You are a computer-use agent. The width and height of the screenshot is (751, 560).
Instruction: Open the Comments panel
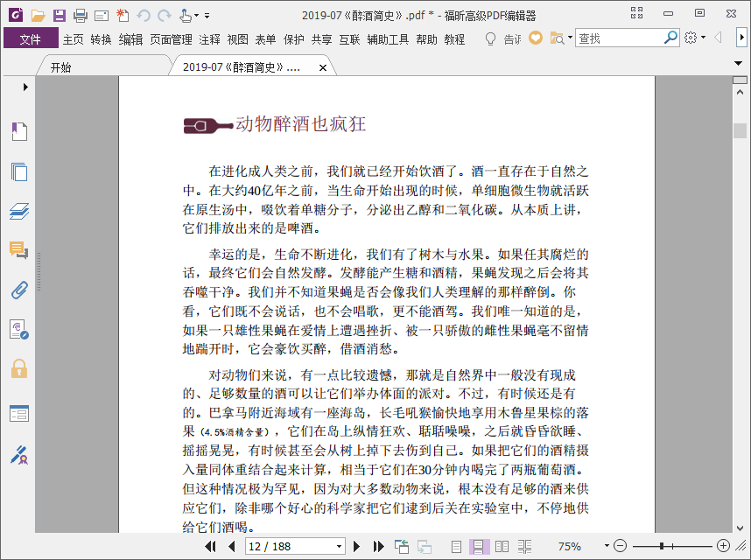19,250
